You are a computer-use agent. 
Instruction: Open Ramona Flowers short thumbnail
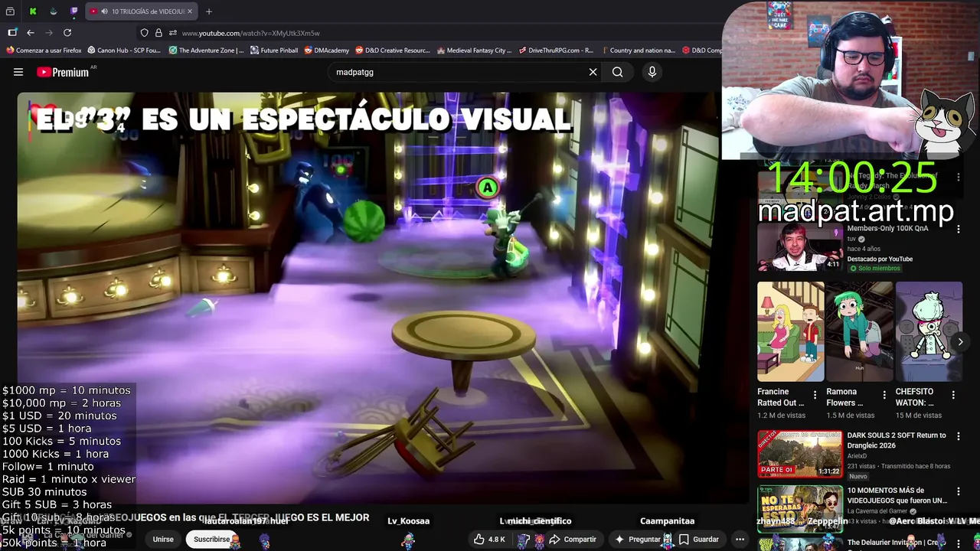(860, 331)
